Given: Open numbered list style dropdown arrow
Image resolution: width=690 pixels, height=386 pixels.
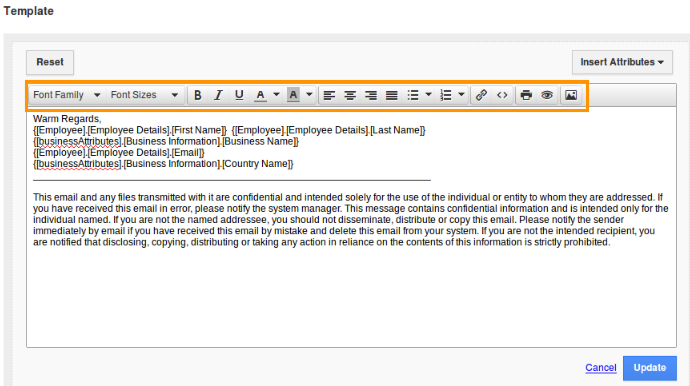Looking at the screenshot, I should 461,95.
